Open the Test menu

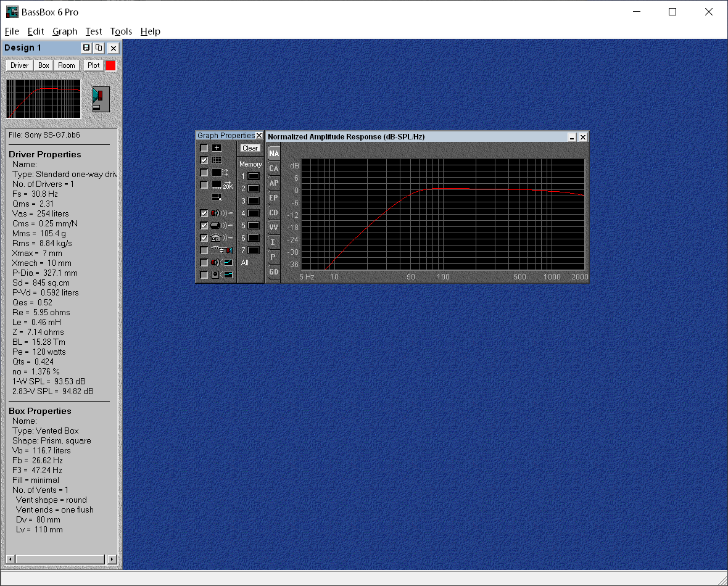[x=93, y=31]
